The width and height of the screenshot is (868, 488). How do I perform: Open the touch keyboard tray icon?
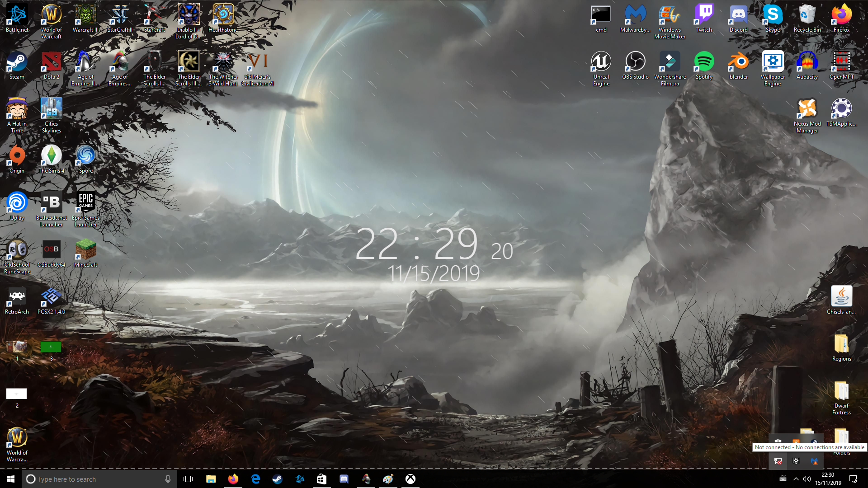click(783, 479)
